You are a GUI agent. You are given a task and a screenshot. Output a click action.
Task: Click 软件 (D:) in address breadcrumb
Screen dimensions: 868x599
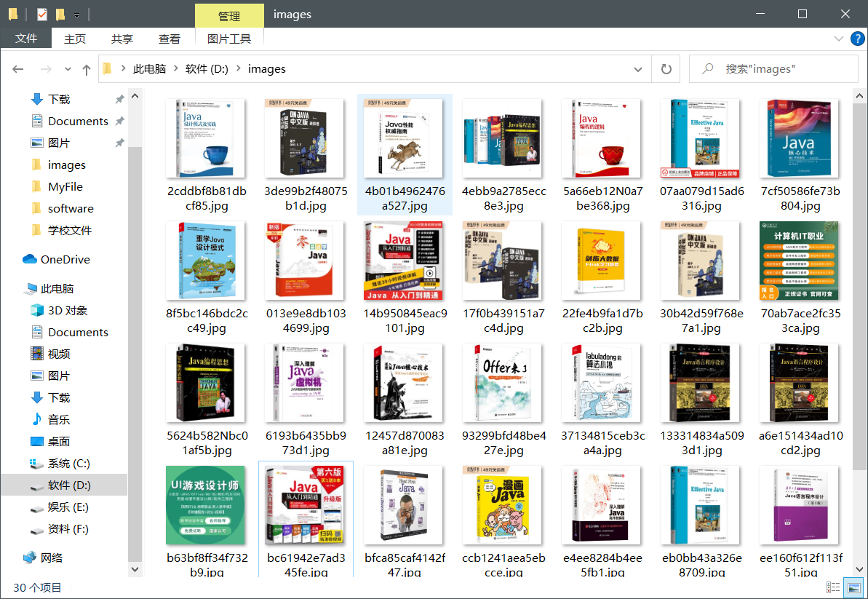coord(207,68)
